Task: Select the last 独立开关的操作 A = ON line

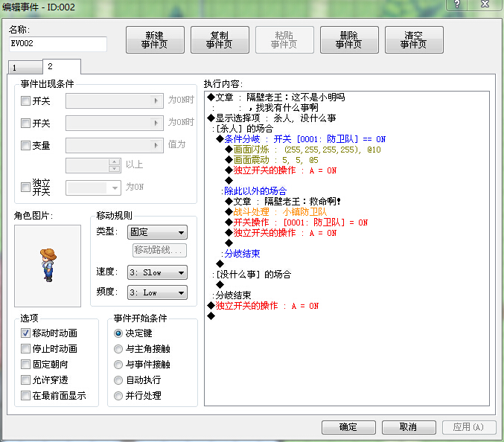Action: (x=263, y=306)
